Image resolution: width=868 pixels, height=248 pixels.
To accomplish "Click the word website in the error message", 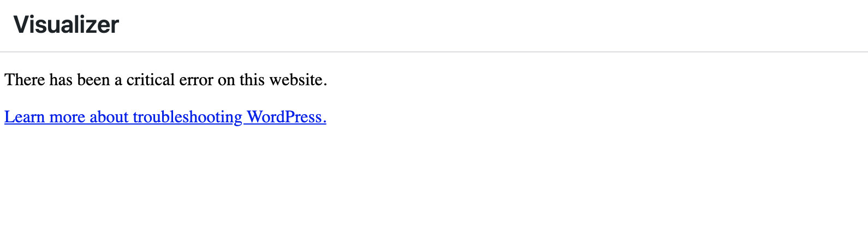I will pyautogui.click(x=296, y=80).
